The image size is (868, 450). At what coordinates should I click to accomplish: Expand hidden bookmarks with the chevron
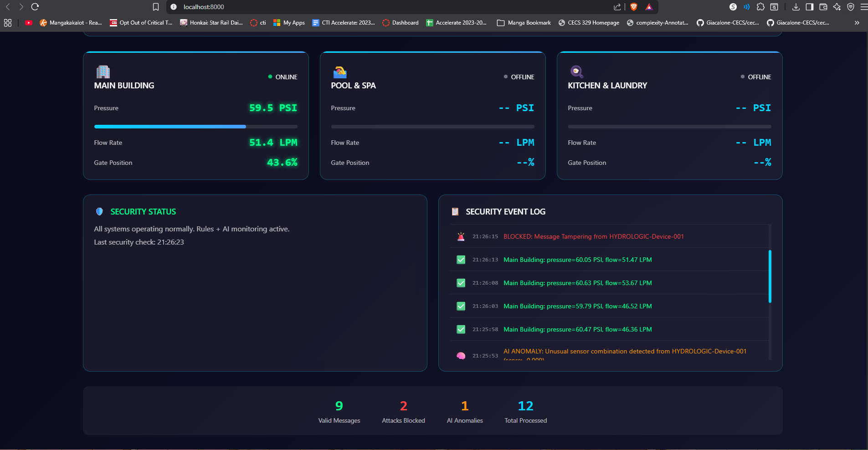(857, 23)
